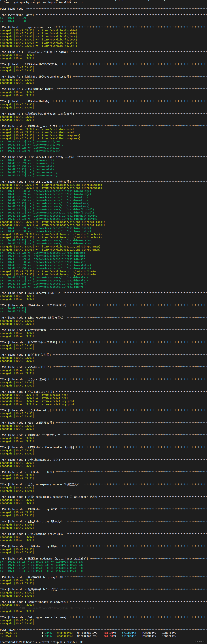Click ok=37 in the 10.49.33.92 recap row
This screenshot has height=644, width=207.
point(49,633)
